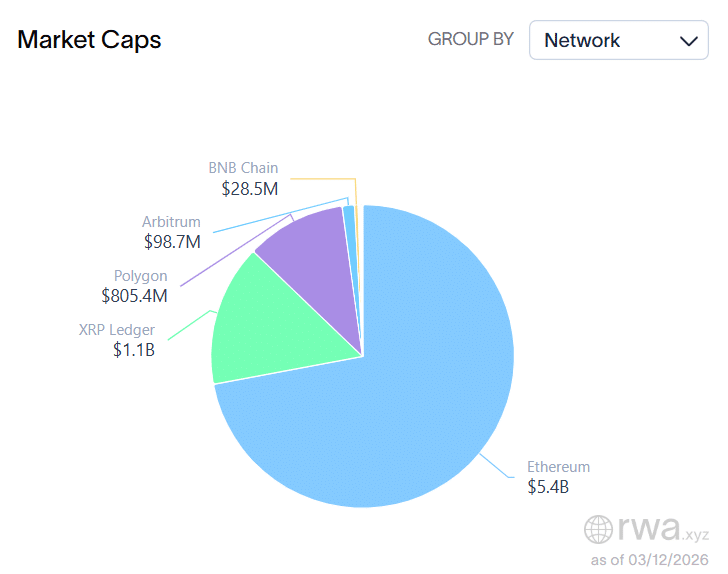Click the XRP Ledger label
Screen dimensions: 728x574
(x=116, y=330)
